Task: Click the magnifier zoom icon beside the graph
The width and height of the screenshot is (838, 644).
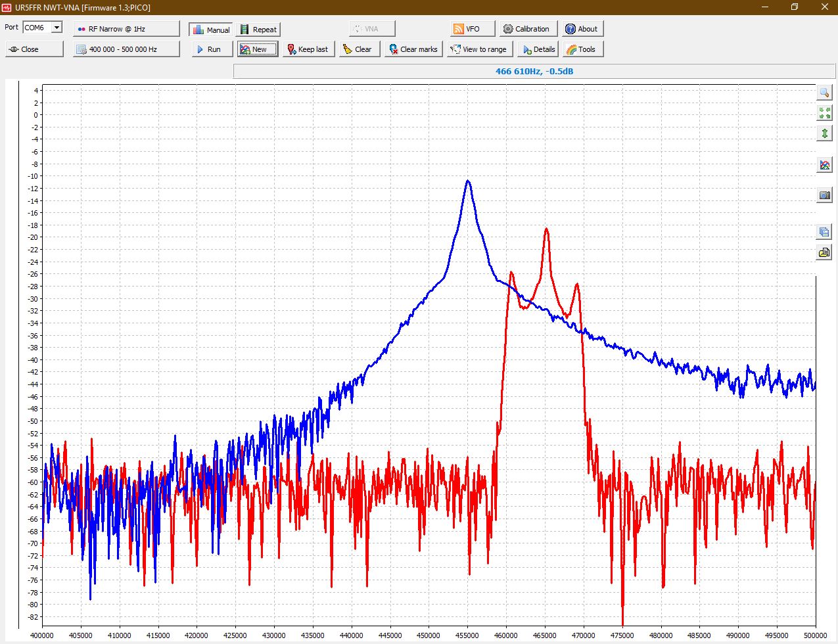Action: click(x=824, y=93)
